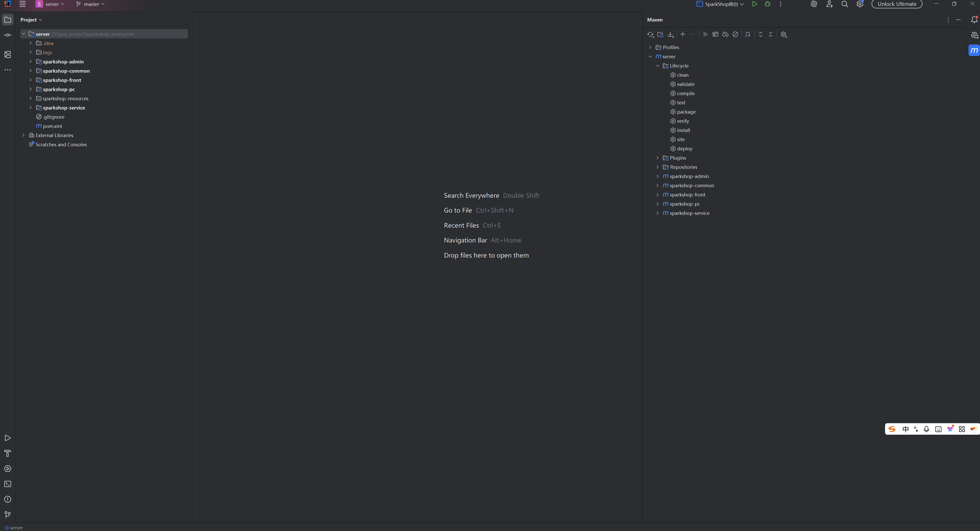
Task: Select pom.xml in the Project tree
Action: tap(52, 126)
